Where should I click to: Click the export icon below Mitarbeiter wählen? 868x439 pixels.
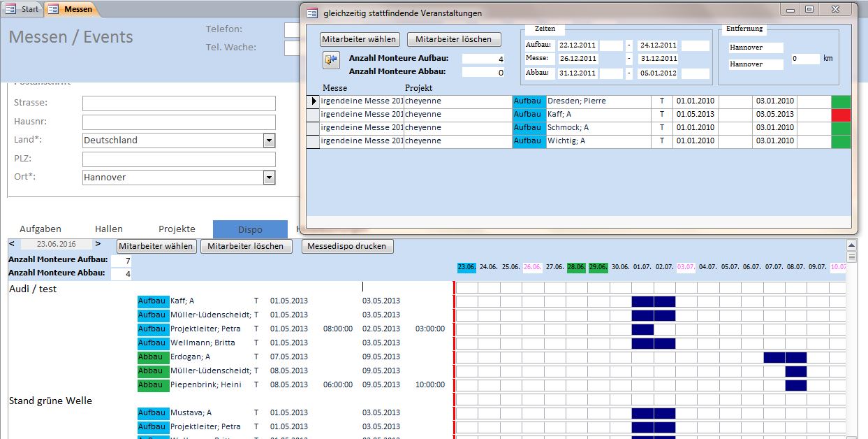tap(330, 60)
